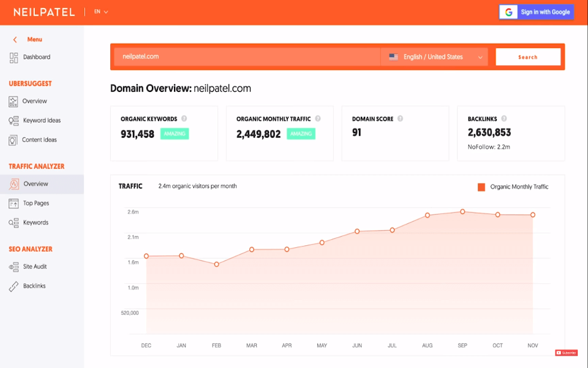Click the neilpatel.com domain input field
The image size is (588, 368).
(x=247, y=56)
